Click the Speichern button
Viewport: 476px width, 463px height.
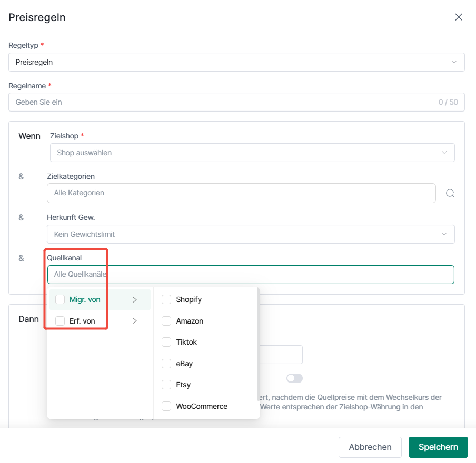pos(438,447)
